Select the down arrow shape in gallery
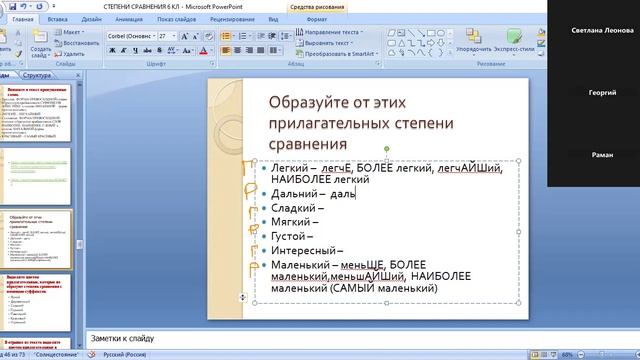 coord(441,43)
